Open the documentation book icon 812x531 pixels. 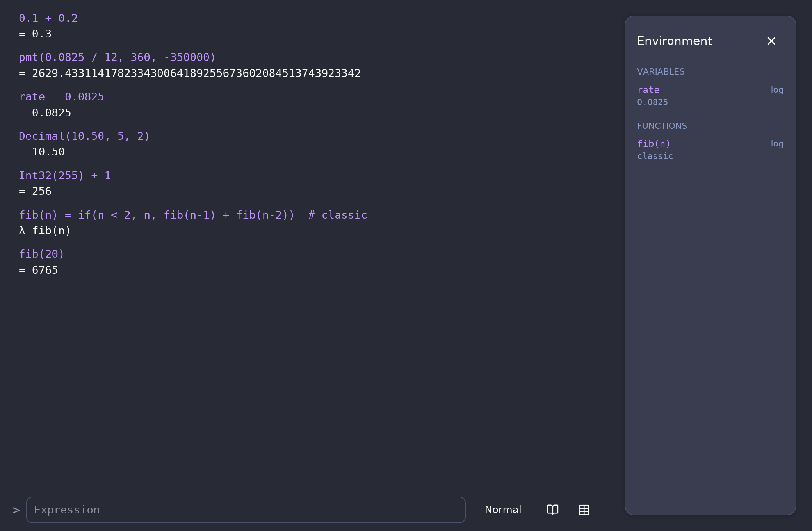[552, 510]
